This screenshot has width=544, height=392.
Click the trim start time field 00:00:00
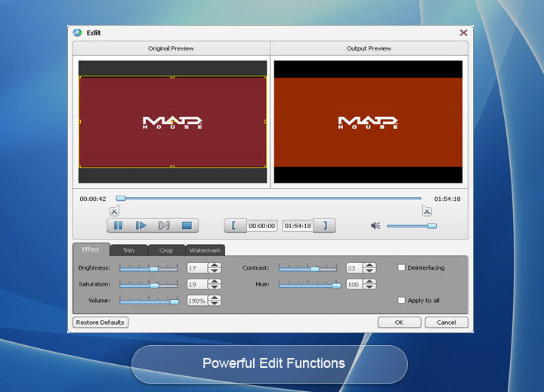click(x=262, y=226)
